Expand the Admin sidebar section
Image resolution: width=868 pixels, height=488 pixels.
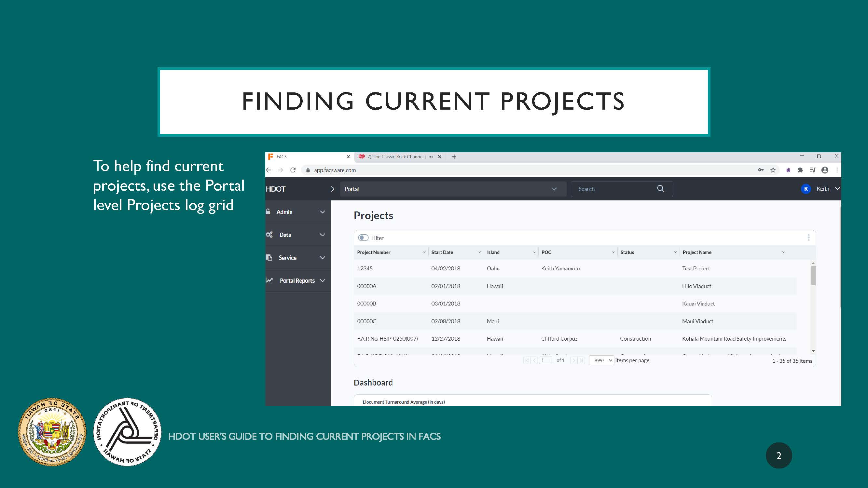pos(298,212)
